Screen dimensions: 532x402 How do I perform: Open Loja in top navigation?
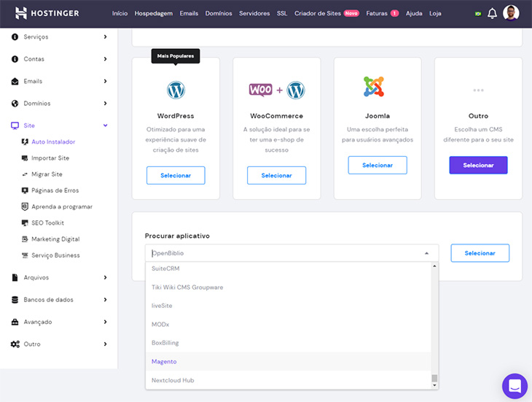point(435,14)
